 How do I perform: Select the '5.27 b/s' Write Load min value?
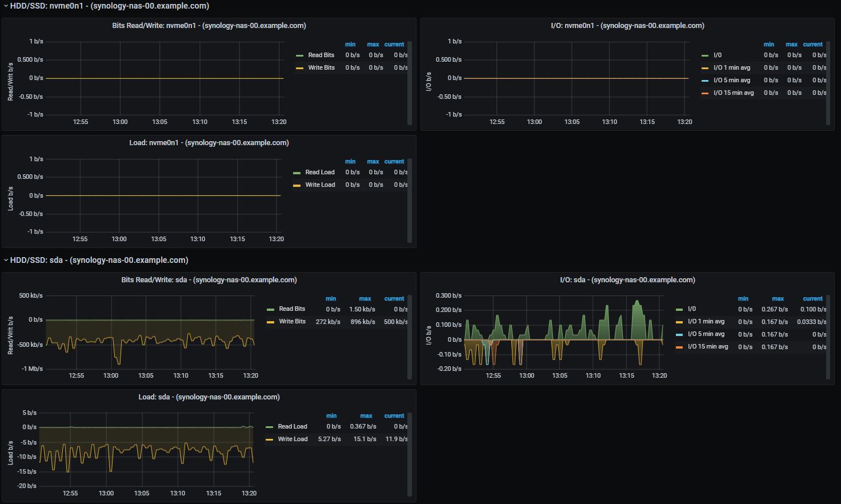coord(330,439)
